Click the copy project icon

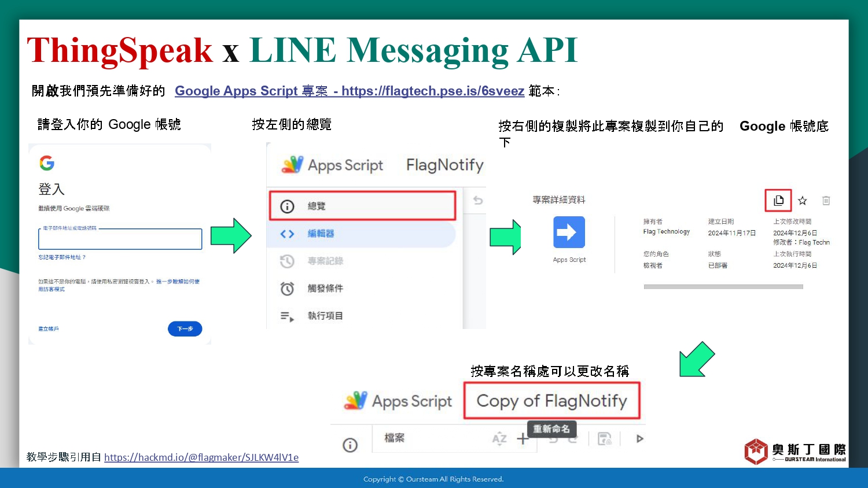coord(778,201)
